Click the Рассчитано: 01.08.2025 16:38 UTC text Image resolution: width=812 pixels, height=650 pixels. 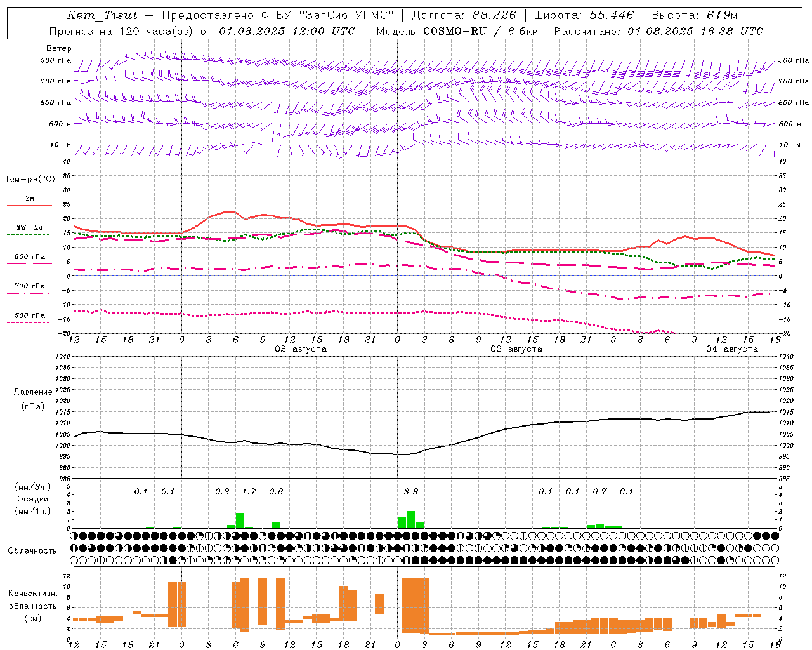[x=658, y=31]
